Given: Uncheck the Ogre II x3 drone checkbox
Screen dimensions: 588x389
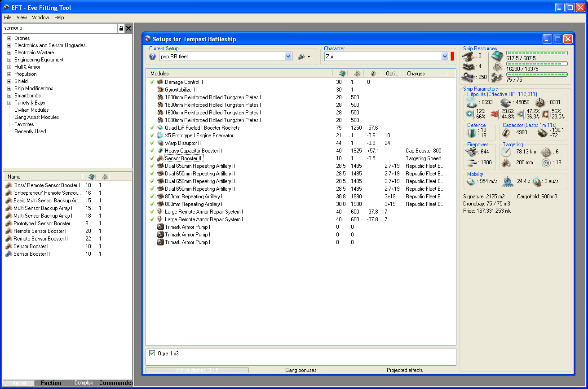Looking at the screenshot, I should click(x=152, y=354).
